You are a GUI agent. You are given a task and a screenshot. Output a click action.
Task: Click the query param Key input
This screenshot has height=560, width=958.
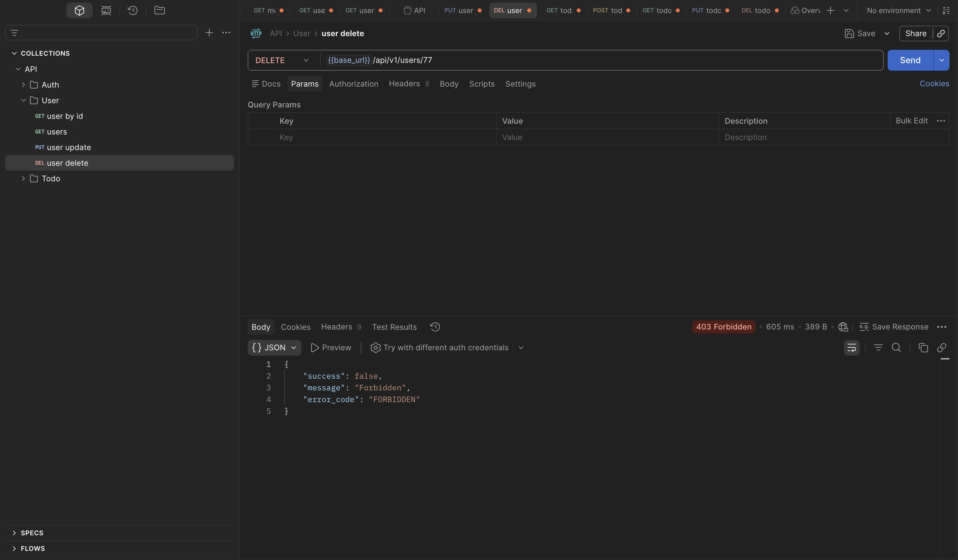[x=386, y=137]
